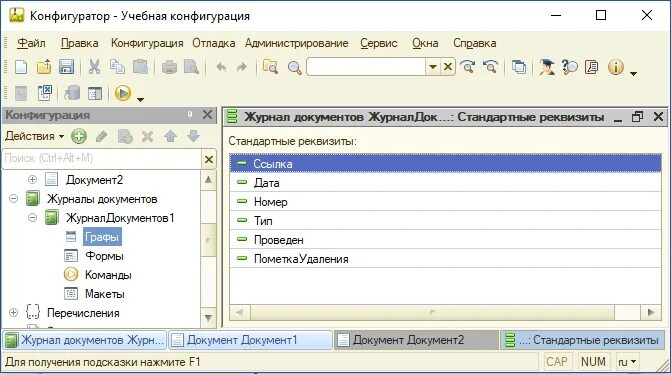Select the Проведен standard attribute row

coord(445,240)
